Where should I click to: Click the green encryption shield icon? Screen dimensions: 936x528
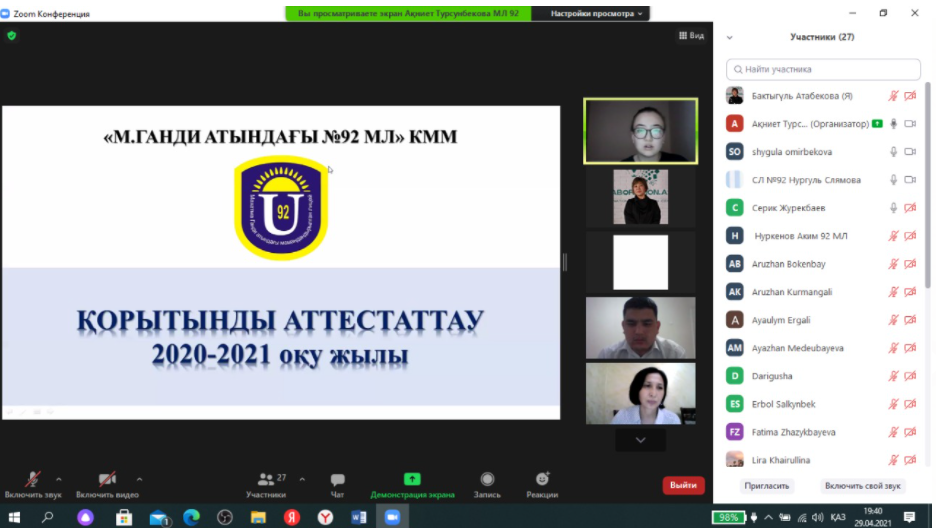[12, 35]
